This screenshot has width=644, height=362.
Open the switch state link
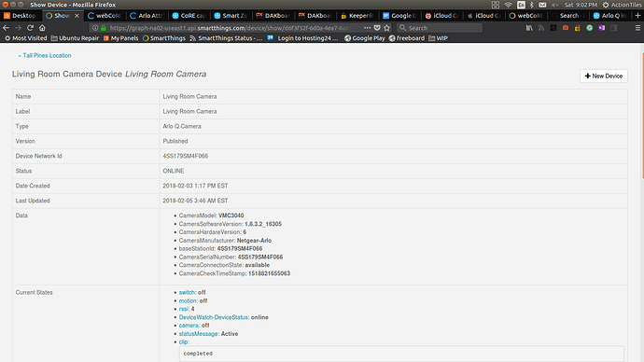(187, 293)
